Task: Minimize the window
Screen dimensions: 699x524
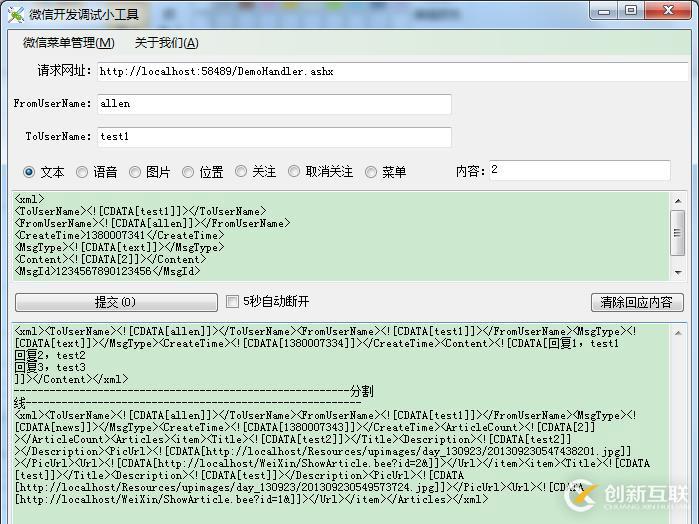Action: point(604,11)
